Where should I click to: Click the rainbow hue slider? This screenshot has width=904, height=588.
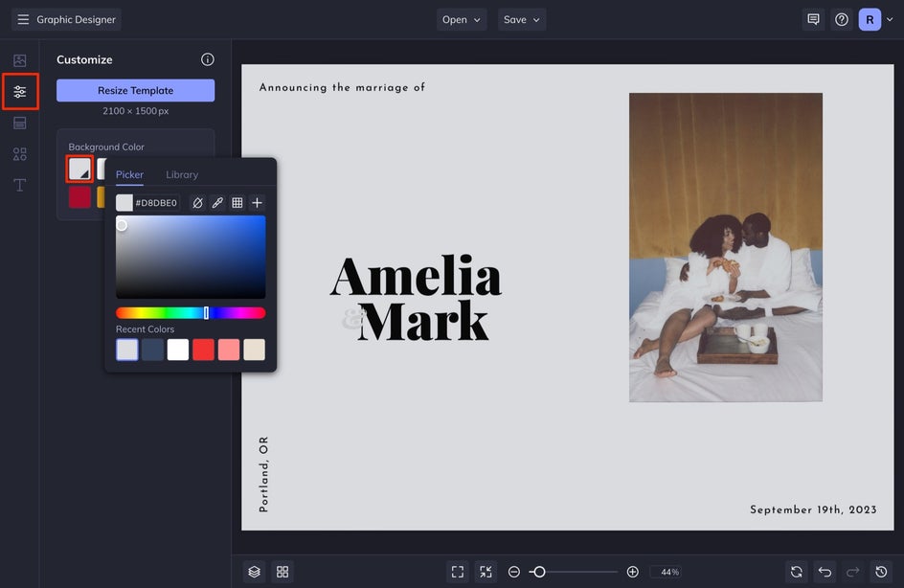click(191, 313)
